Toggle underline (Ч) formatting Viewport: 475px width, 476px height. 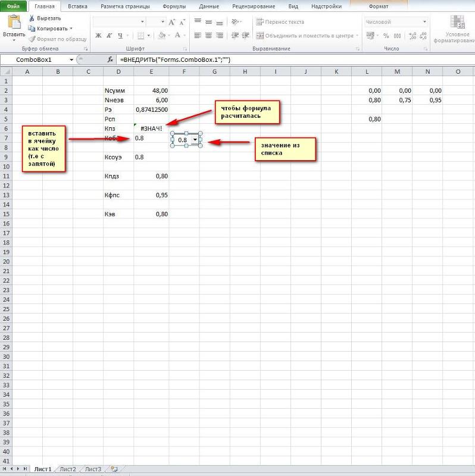(x=120, y=36)
